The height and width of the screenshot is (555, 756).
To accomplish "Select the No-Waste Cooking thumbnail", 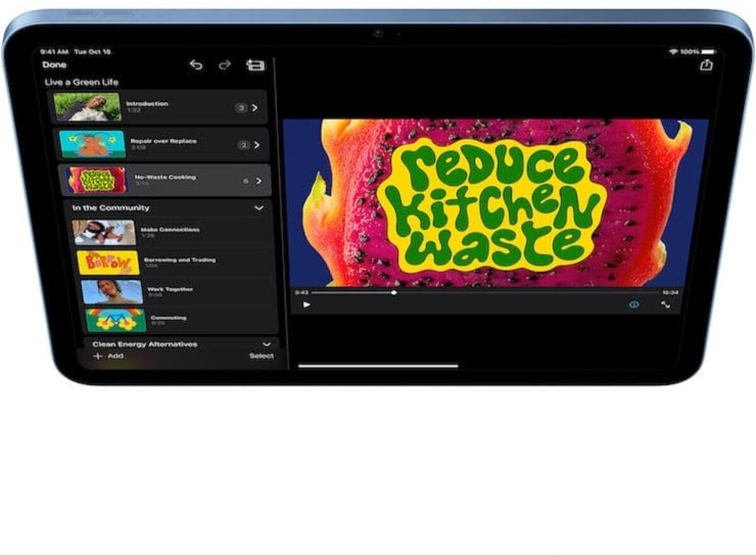I will point(96,180).
